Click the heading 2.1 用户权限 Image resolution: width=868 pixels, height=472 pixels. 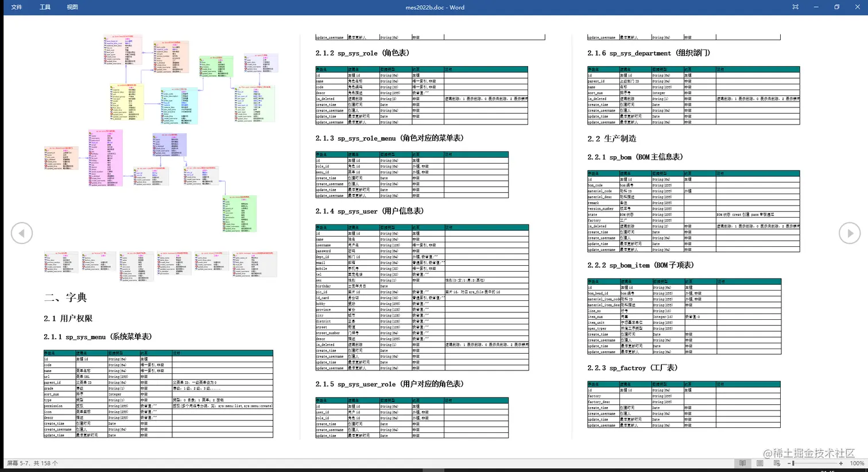coord(68,318)
